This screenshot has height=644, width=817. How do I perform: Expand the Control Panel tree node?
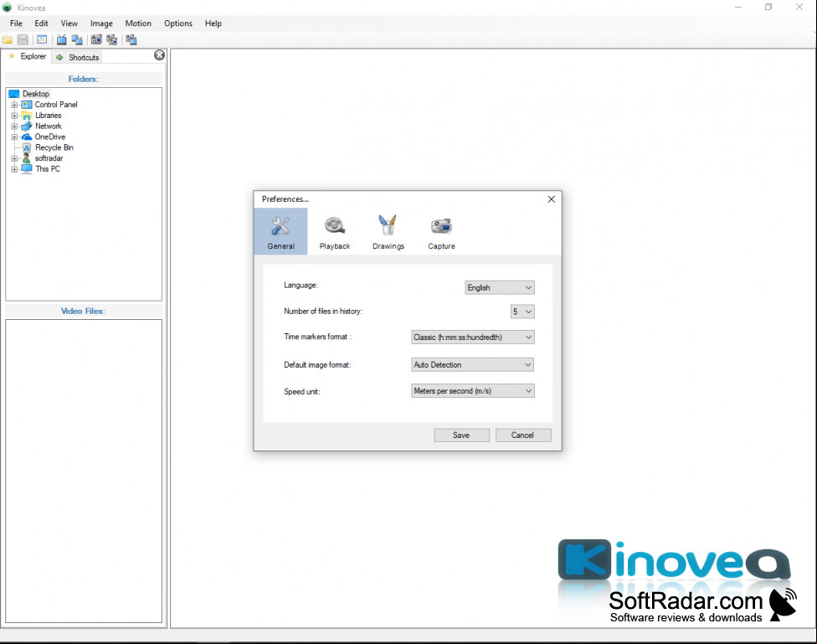[14, 105]
